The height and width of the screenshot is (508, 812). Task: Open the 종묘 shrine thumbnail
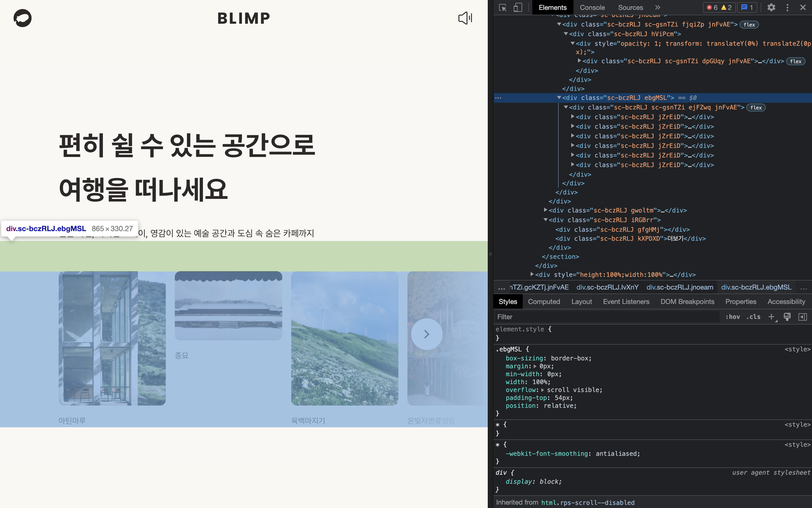tap(228, 306)
